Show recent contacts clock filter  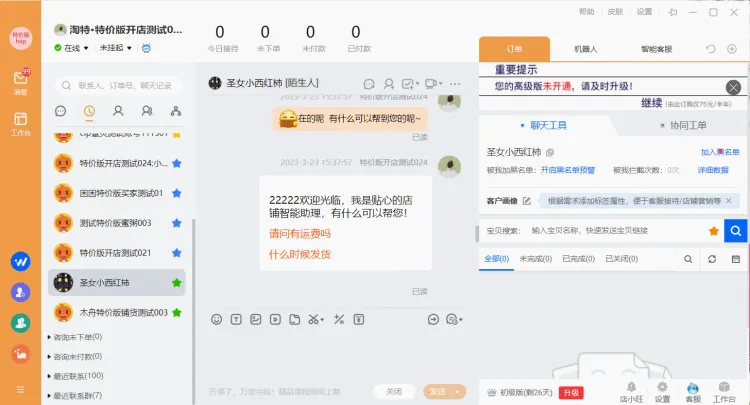click(89, 111)
